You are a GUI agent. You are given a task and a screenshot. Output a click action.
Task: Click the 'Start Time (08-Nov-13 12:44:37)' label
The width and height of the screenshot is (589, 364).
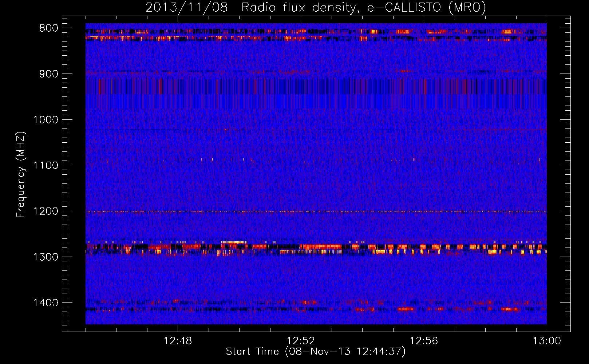click(x=316, y=352)
